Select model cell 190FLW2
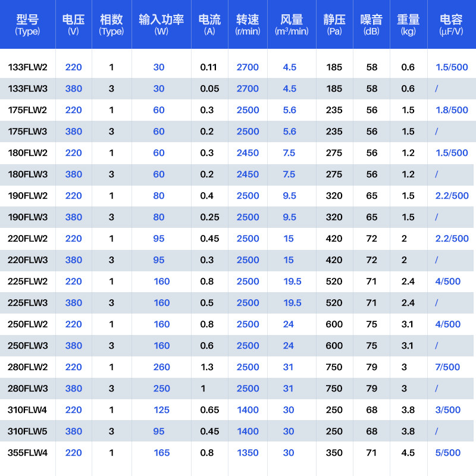Image resolution: width=476 pixels, height=476 pixels. click(27, 196)
